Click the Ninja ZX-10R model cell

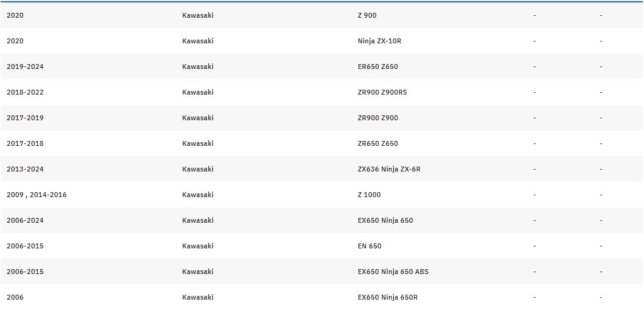(380, 41)
